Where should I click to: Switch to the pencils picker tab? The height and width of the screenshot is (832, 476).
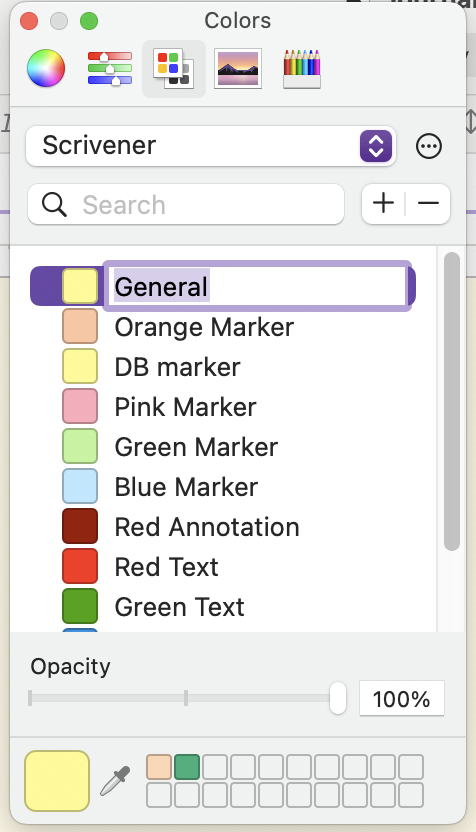click(302, 68)
